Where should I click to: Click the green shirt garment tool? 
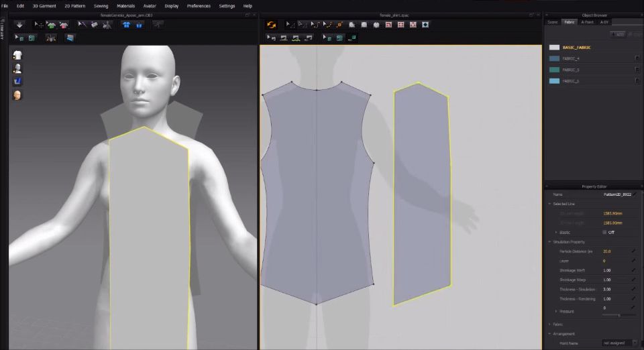coord(51,25)
